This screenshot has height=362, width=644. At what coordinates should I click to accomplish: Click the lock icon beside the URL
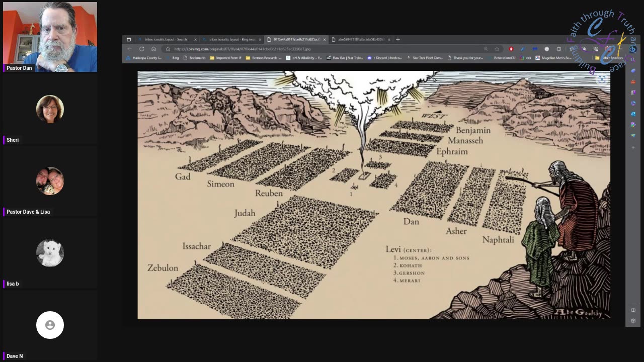168,49
